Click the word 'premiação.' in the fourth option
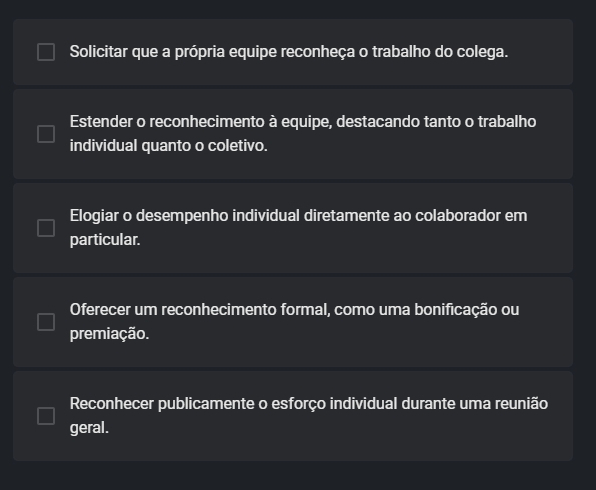596x490 pixels. [x=109, y=334]
